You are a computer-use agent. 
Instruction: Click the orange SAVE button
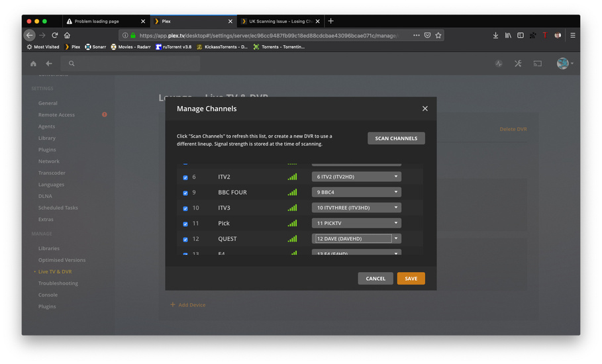click(x=411, y=279)
